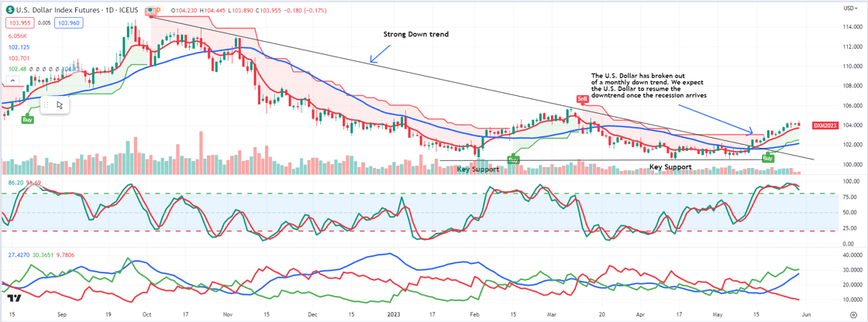Select the arrow cursor tool in floating toolbar
Image resolution: width=868 pixels, height=322 pixels.
pos(60,105)
